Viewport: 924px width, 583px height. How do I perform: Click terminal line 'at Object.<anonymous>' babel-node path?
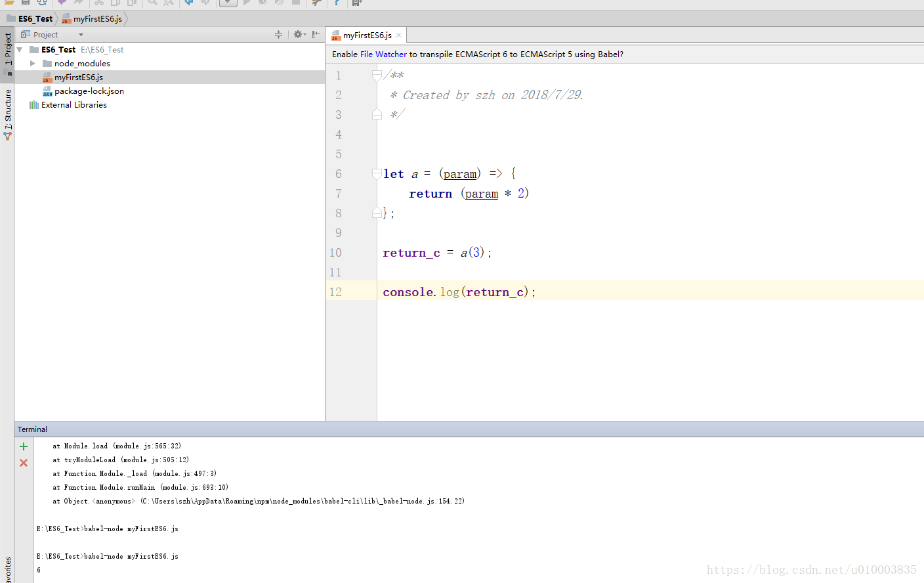click(x=259, y=501)
